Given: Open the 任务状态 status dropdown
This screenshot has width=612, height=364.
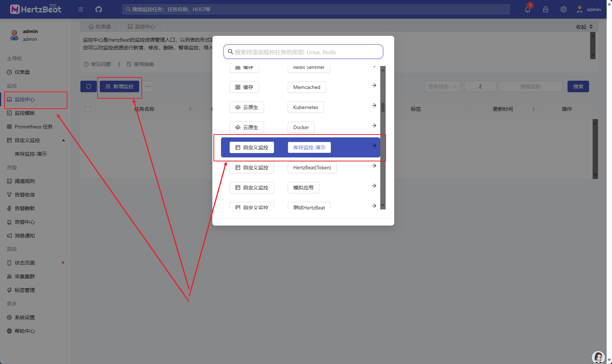Looking at the screenshot, I should point(442,86).
